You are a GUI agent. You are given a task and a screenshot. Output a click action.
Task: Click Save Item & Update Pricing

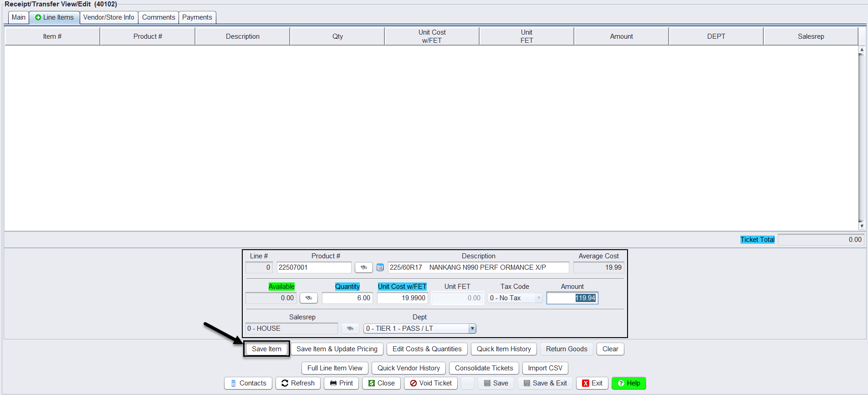(x=337, y=349)
